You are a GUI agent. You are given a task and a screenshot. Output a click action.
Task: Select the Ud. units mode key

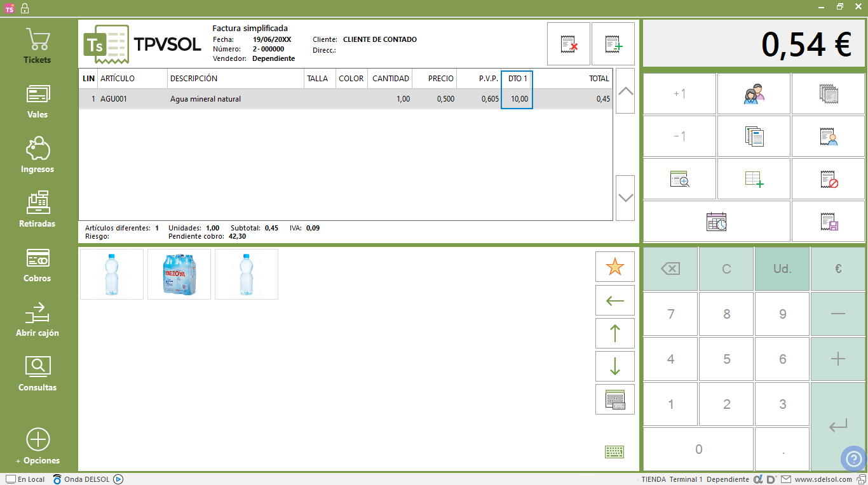[x=782, y=269]
